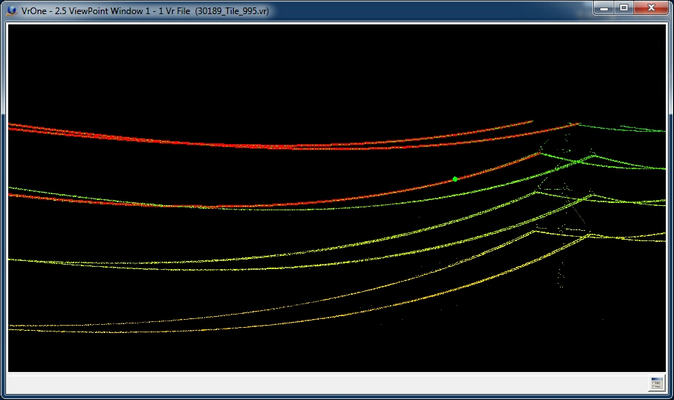Click the green crossarm peak right of the green marker
The image size is (674, 400).
tap(595, 156)
